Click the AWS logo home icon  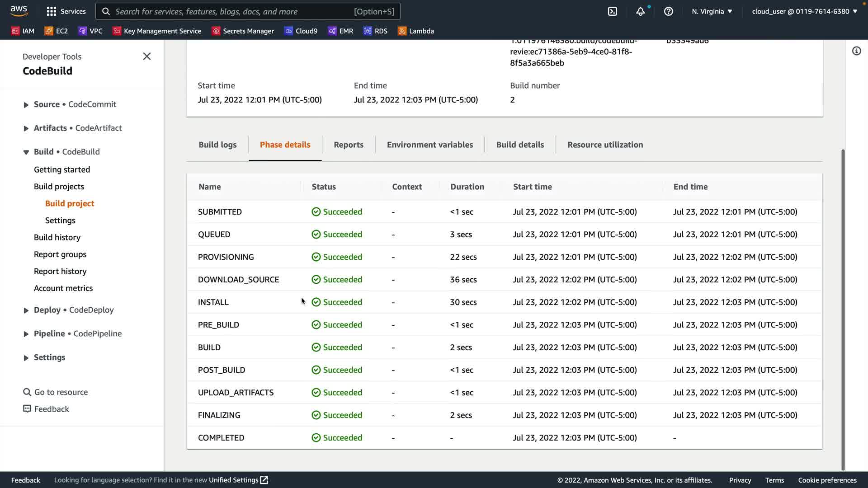pyautogui.click(x=19, y=10)
